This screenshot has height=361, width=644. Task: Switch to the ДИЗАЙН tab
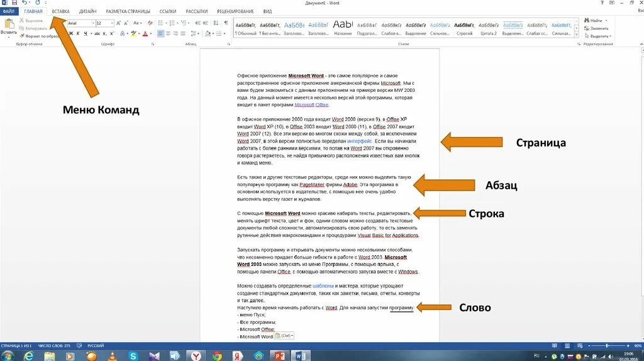[x=88, y=11]
